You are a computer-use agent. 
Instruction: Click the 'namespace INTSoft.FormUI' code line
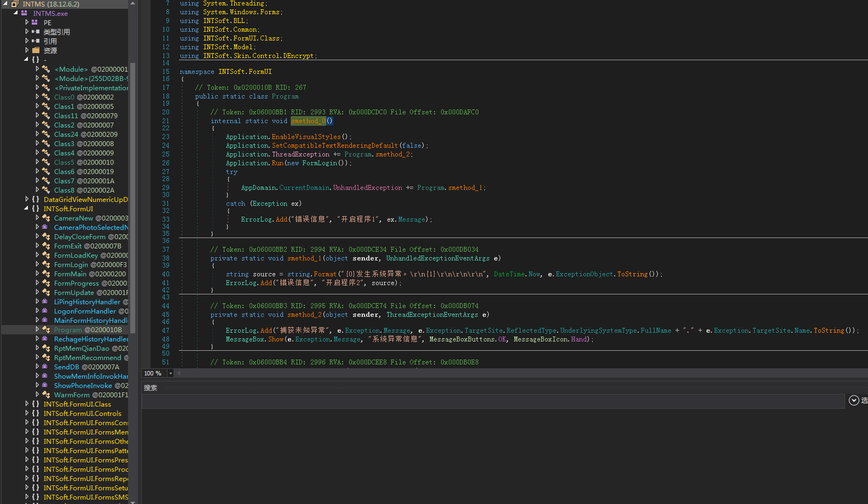click(226, 72)
